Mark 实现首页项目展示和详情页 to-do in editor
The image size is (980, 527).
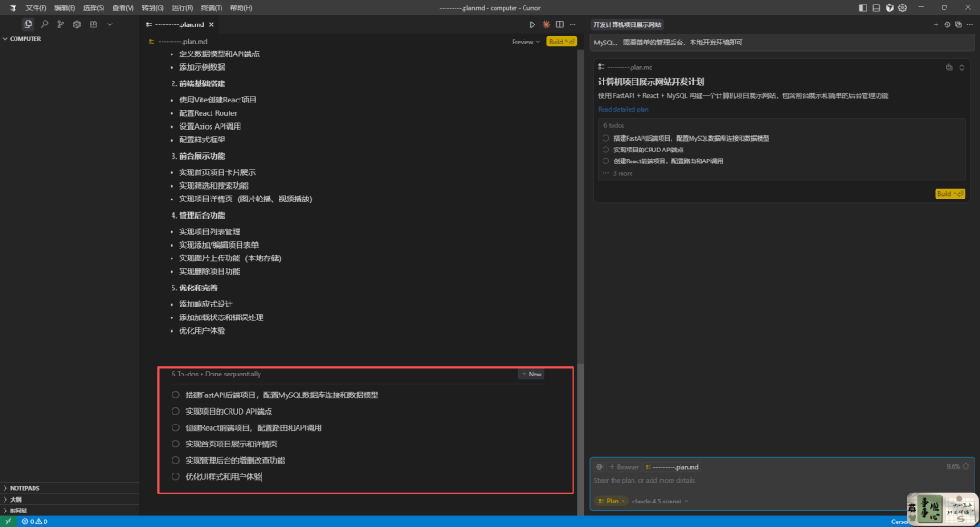176,444
